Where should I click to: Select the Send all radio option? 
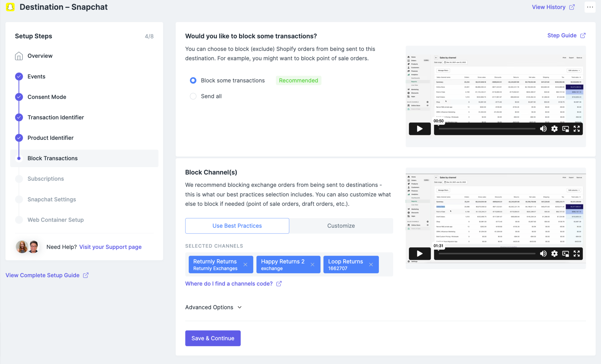point(193,96)
